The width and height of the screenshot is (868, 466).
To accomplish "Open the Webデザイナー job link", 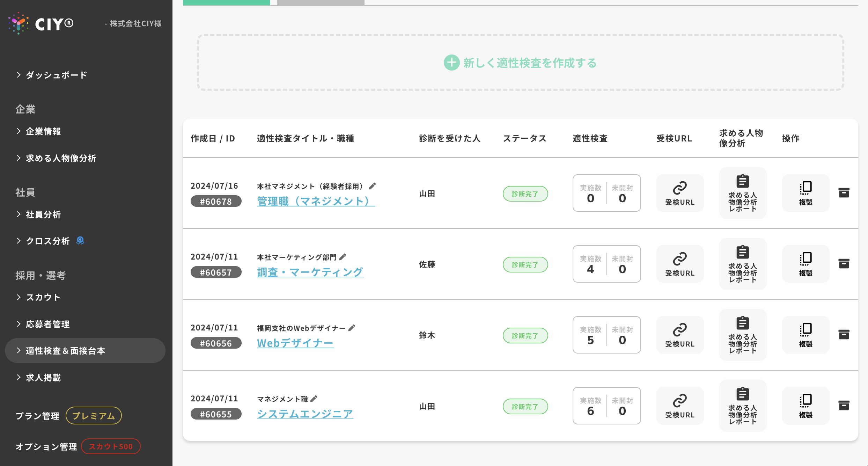I will (x=295, y=343).
